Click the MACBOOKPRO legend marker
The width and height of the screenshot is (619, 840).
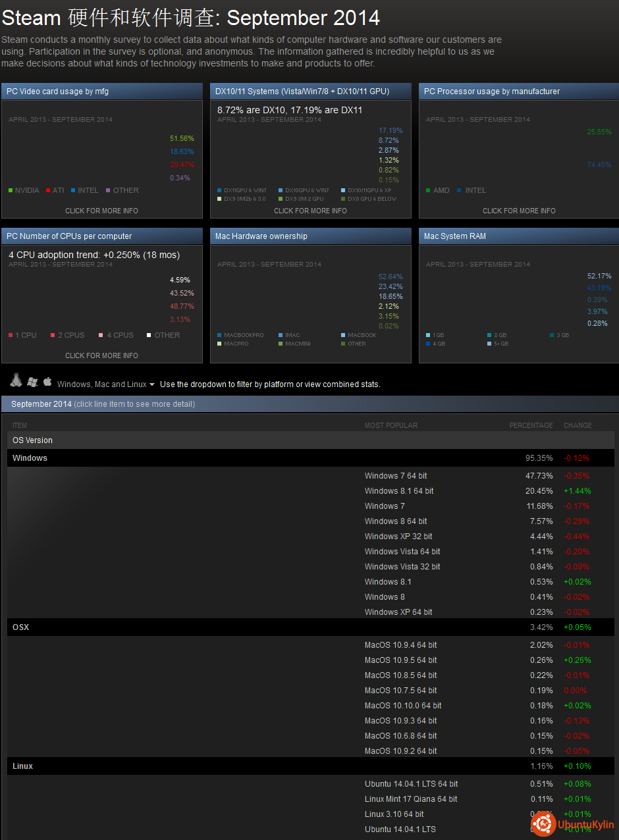pos(219,335)
